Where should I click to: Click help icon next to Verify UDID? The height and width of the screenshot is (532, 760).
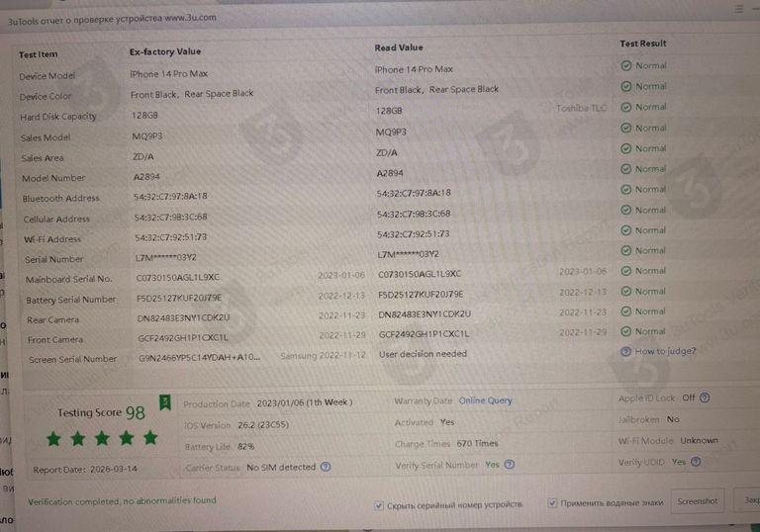point(695,462)
